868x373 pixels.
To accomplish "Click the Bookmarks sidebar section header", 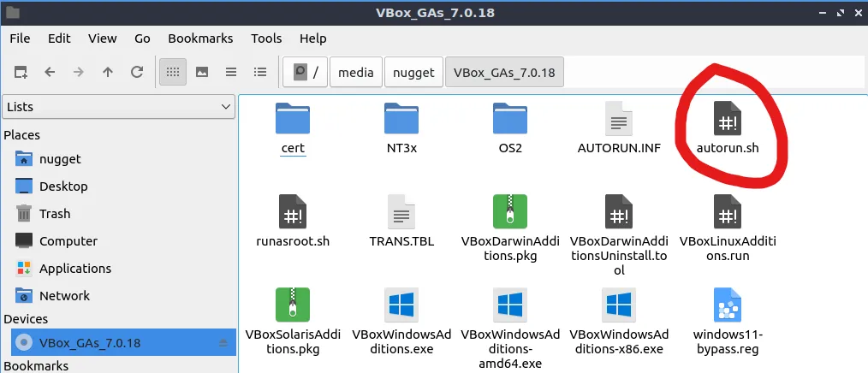I will click(x=36, y=366).
